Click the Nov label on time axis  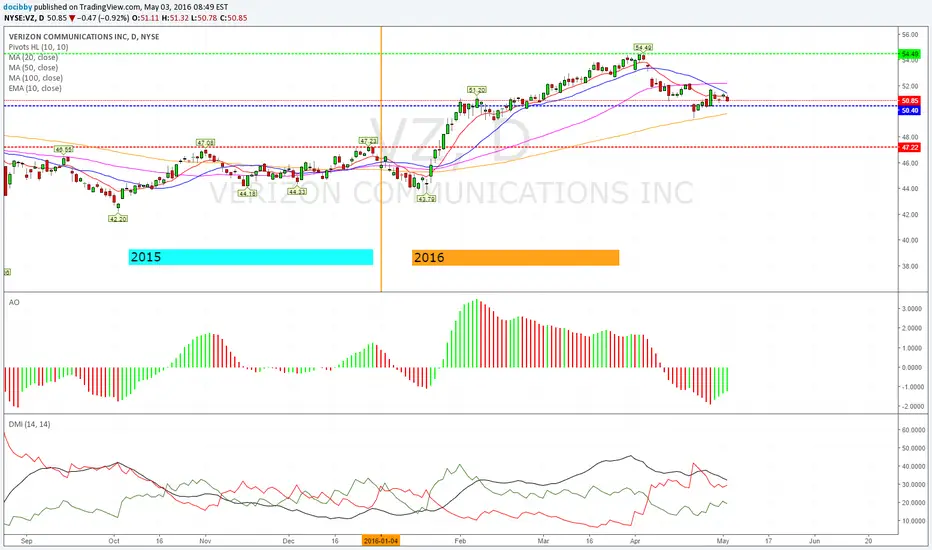click(205, 541)
